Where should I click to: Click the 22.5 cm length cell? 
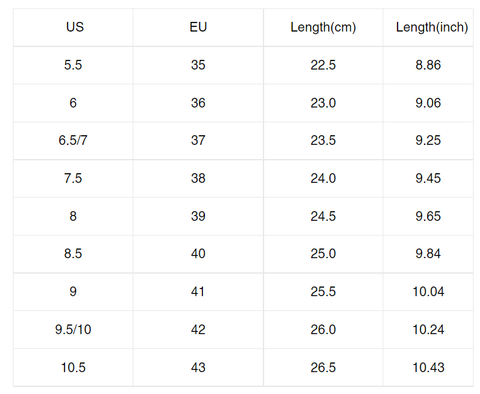323,65
